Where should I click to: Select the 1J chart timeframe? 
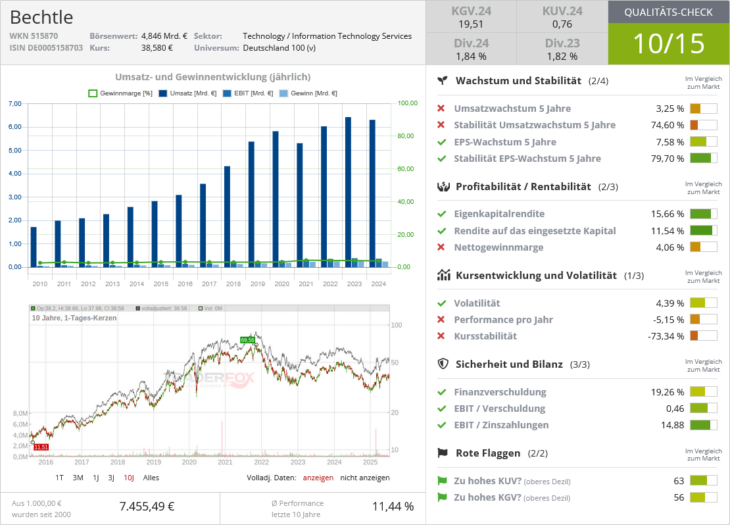coord(96,478)
